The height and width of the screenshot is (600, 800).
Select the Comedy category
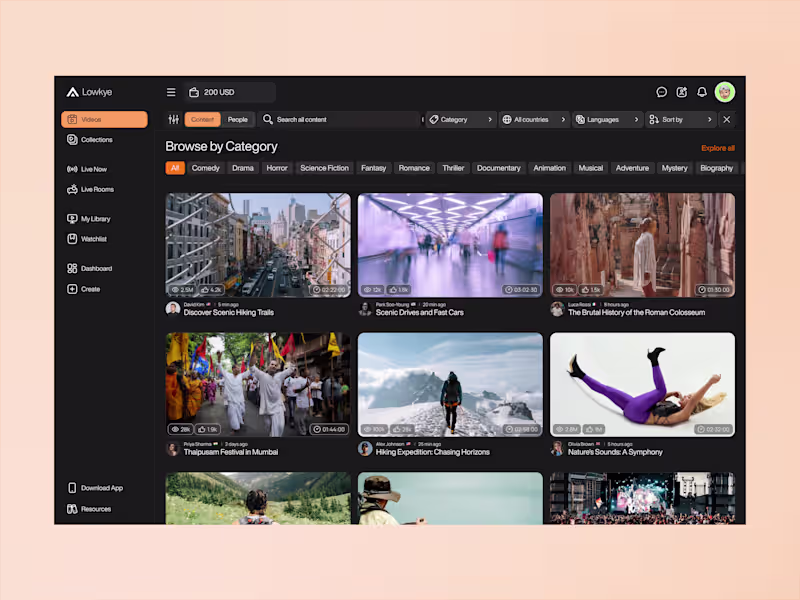pos(206,168)
